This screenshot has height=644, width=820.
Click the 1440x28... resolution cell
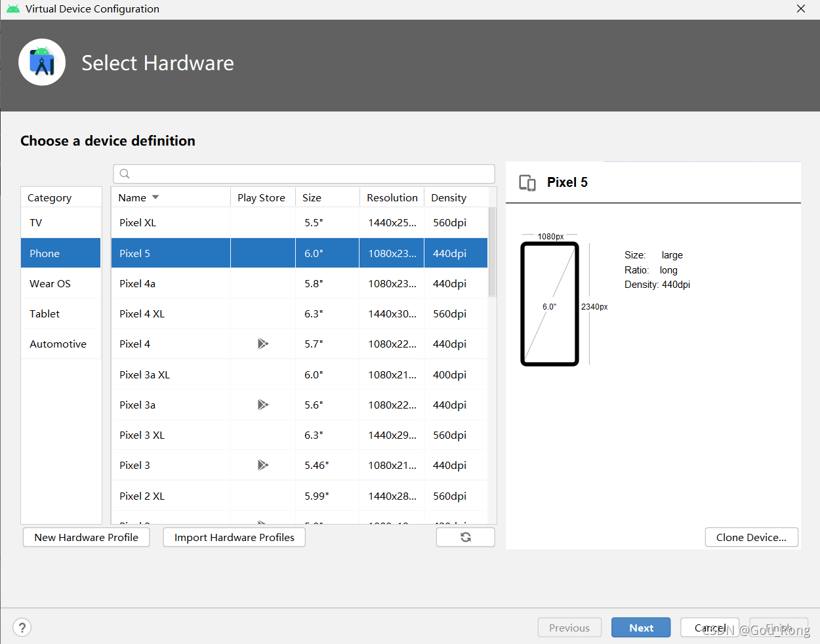tap(392, 496)
